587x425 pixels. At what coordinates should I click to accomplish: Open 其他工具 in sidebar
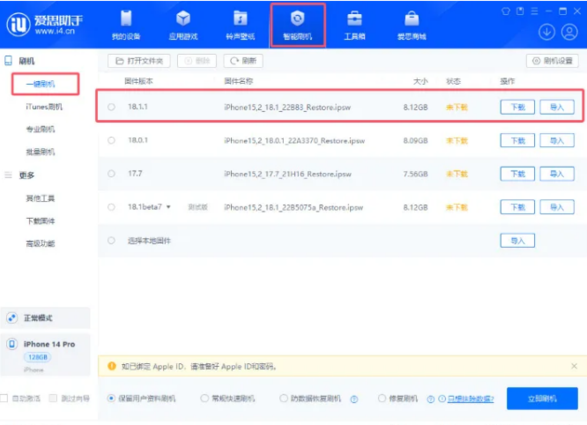(x=40, y=198)
